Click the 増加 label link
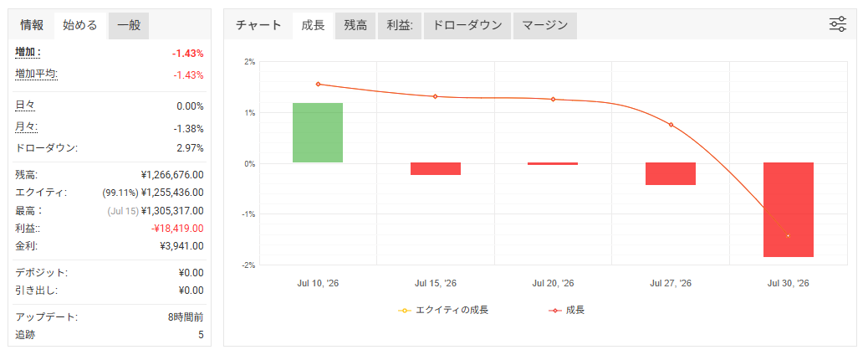The width and height of the screenshot is (868, 355). click(x=28, y=53)
